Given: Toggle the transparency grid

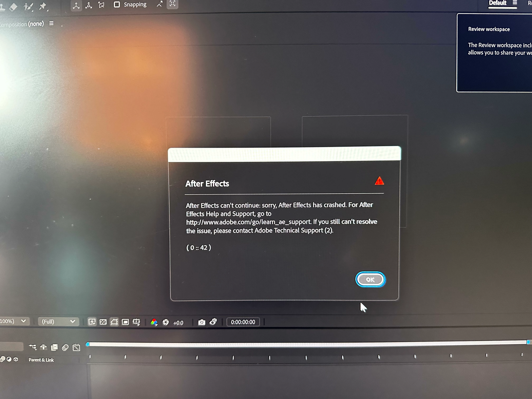Looking at the screenshot, I should click(103, 322).
